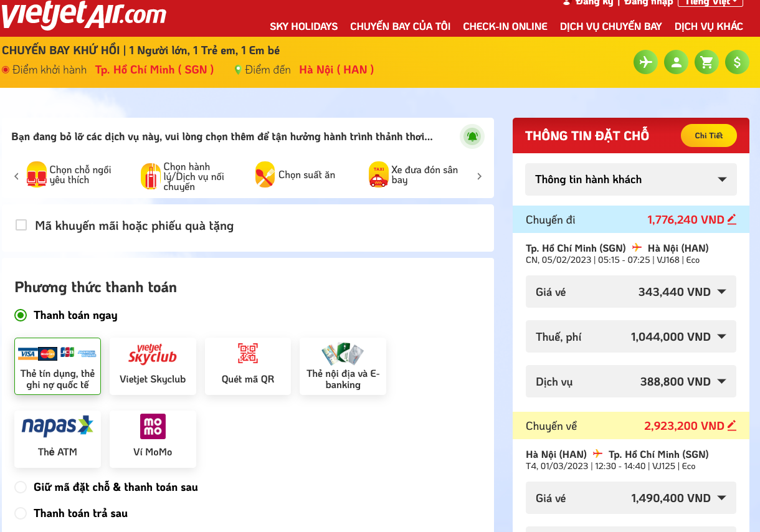This screenshot has width=760, height=532.
Task: Open the green shopping cart icon
Action: pos(706,62)
